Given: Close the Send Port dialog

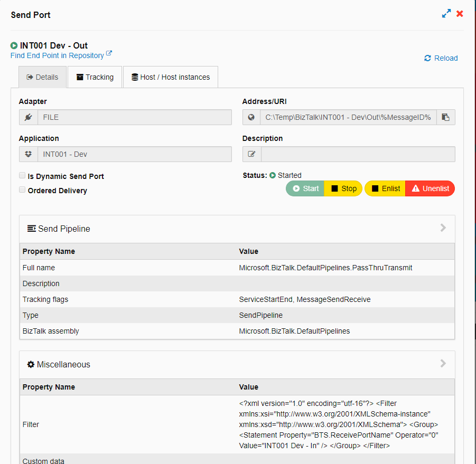Looking at the screenshot, I should tap(460, 14).
